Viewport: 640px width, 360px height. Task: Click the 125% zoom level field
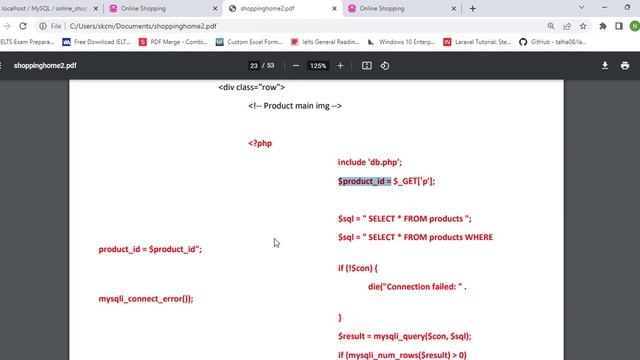tap(318, 66)
